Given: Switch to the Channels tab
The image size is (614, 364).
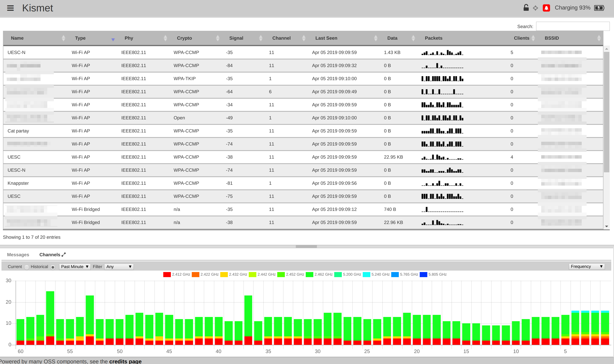Looking at the screenshot, I should tap(50, 255).
